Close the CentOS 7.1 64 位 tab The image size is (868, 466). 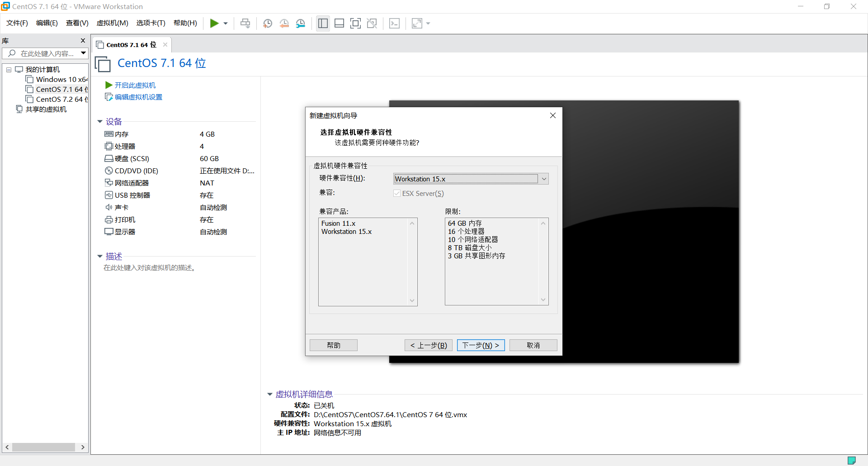(165, 44)
